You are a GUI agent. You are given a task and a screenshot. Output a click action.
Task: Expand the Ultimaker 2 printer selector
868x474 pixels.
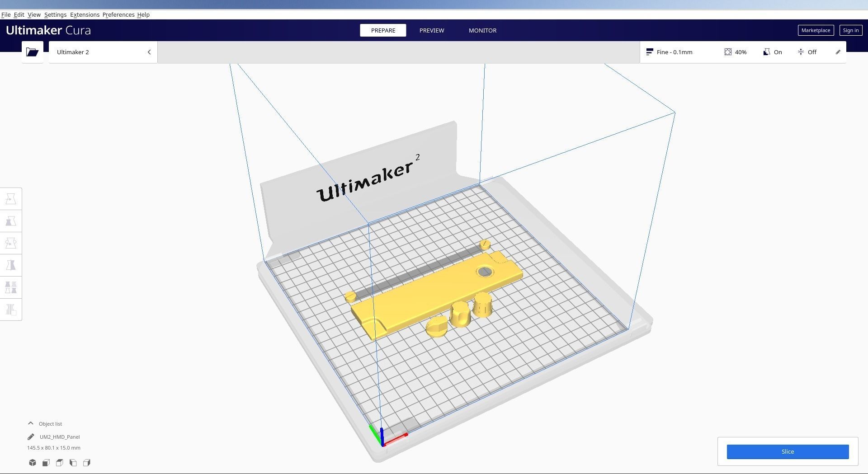(x=103, y=52)
